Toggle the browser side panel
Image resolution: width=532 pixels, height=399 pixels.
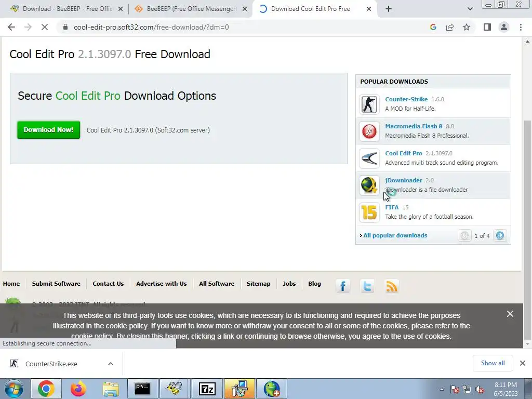[487, 27]
